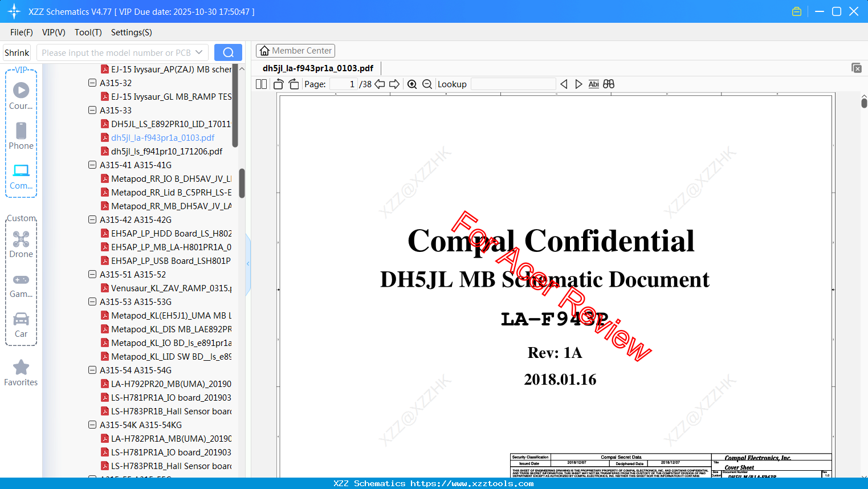Open EH5AP_LP_HDD Board file
This screenshot has height=489, width=868.
point(166,233)
